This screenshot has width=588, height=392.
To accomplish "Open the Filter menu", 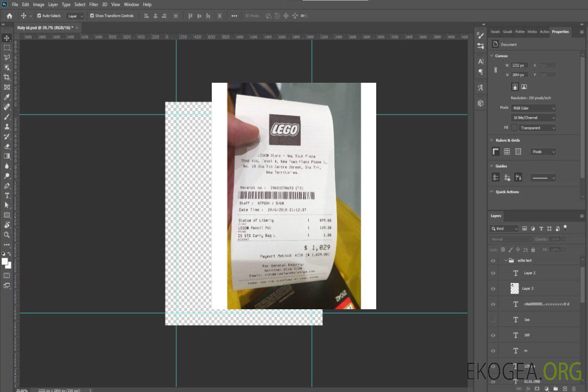I will 94,4.
